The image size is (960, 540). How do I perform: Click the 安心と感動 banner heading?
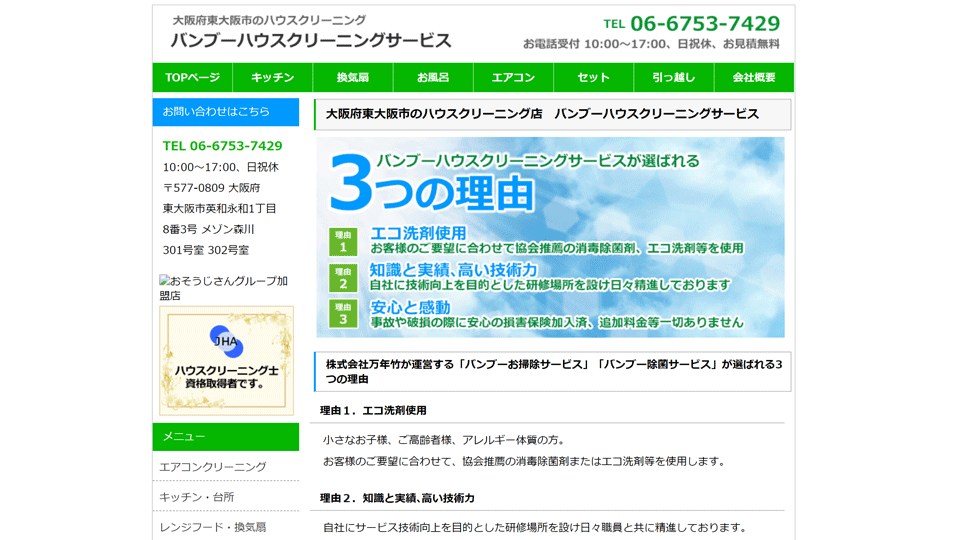[410, 307]
